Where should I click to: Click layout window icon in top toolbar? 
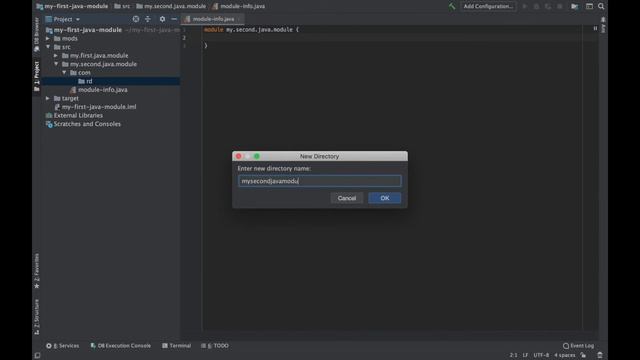coord(589,6)
